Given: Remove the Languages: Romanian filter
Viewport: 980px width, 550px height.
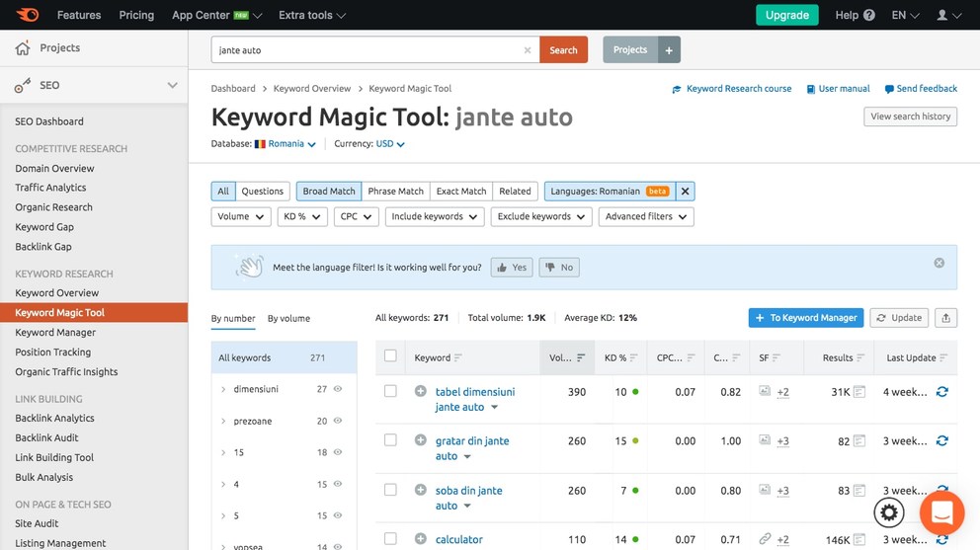Looking at the screenshot, I should click(685, 192).
